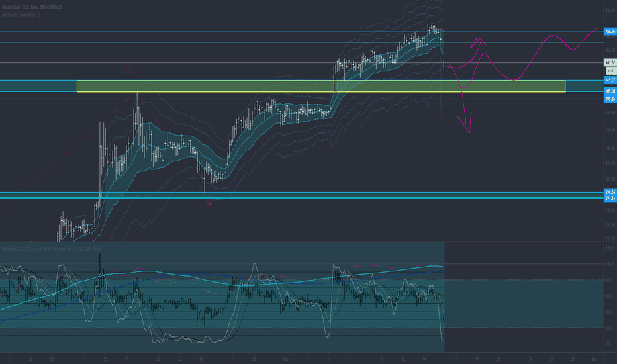Select the pink circled wave marker above the first peak

[x=128, y=69]
